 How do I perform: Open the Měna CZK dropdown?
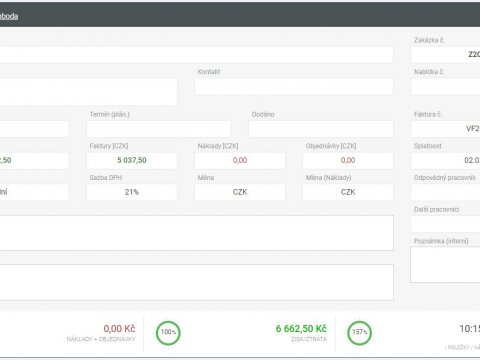pyautogui.click(x=240, y=192)
